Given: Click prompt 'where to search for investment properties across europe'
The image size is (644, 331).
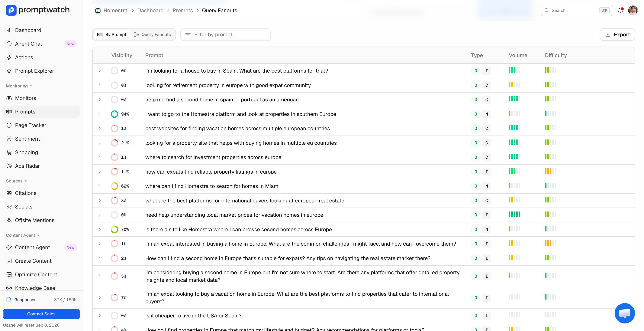Looking at the screenshot, I should pos(213,157).
